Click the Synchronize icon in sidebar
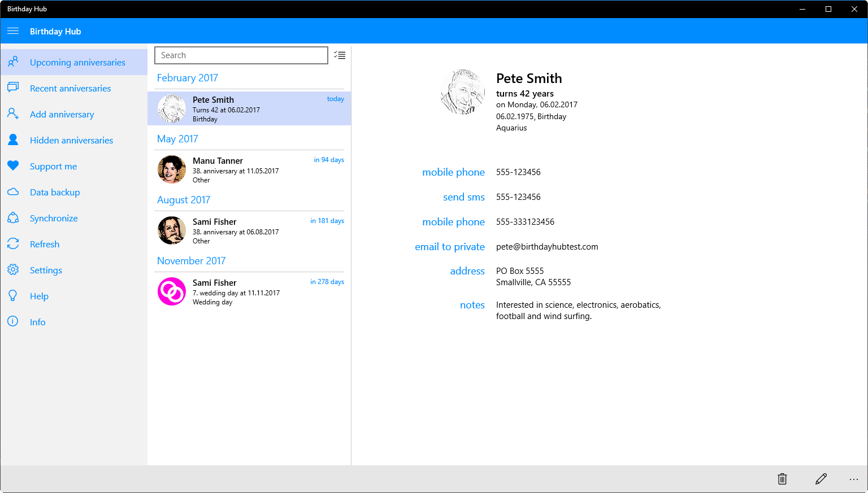 [x=13, y=218]
